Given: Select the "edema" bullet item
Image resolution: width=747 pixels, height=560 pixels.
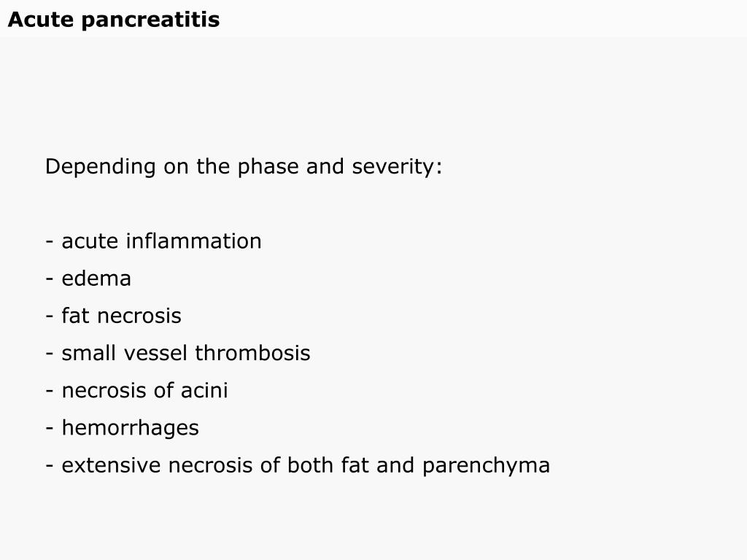Looking at the screenshot, I should click(x=88, y=279).
